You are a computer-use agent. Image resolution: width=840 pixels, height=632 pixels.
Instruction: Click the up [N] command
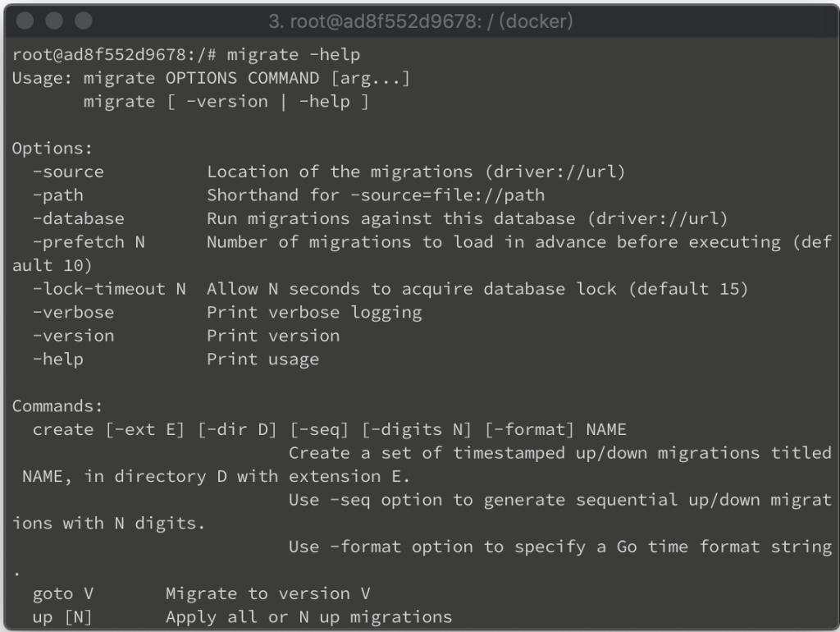point(62,617)
